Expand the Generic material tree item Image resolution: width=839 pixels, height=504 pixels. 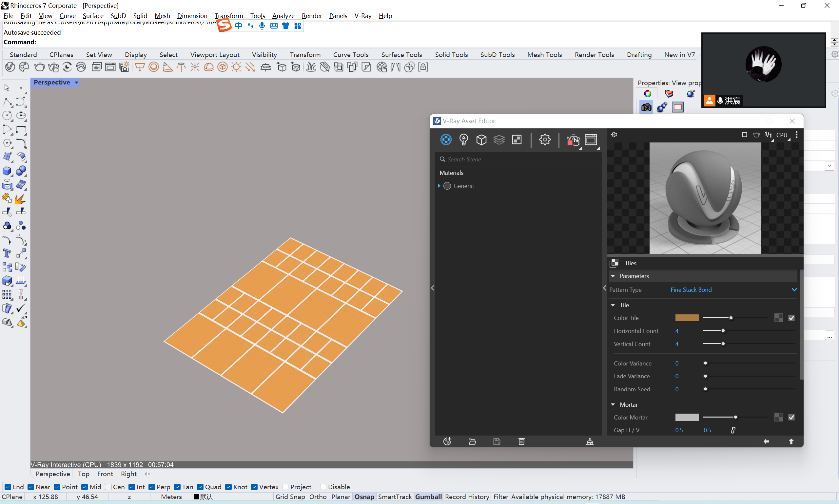click(439, 186)
